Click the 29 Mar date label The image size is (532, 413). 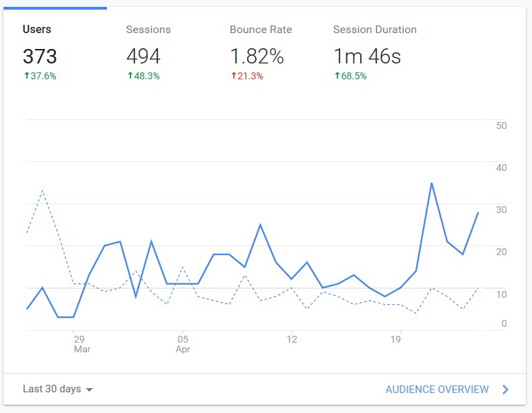[x=79, y=344]
